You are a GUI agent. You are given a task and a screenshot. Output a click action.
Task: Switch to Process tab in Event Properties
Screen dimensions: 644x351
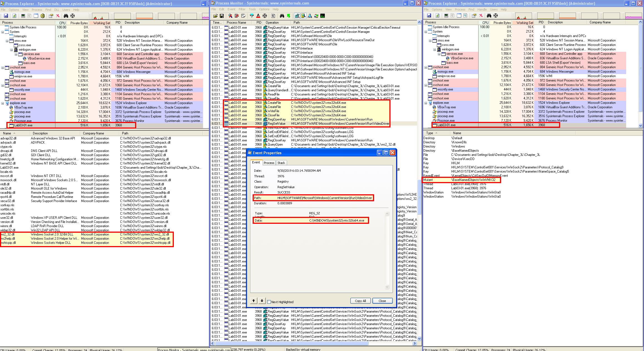[x=269, y=163]
